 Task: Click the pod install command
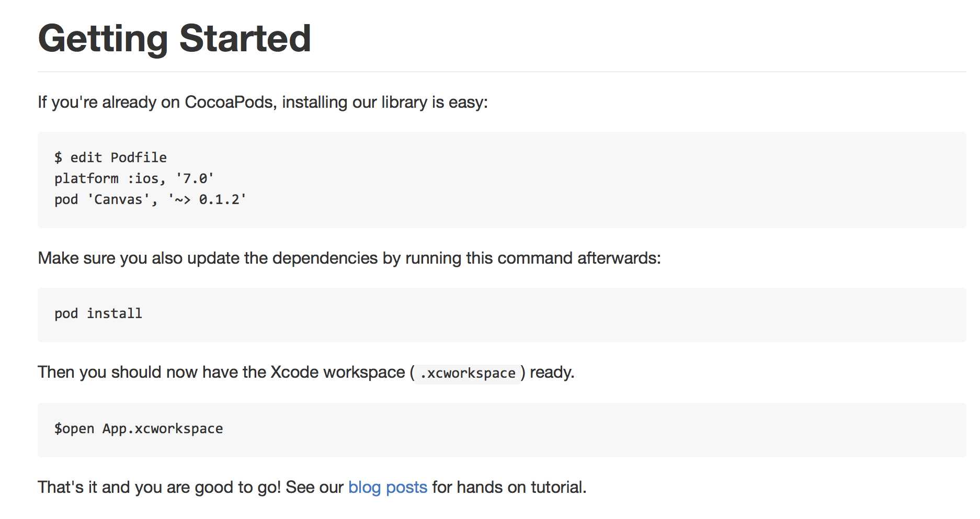coord(98,313)
